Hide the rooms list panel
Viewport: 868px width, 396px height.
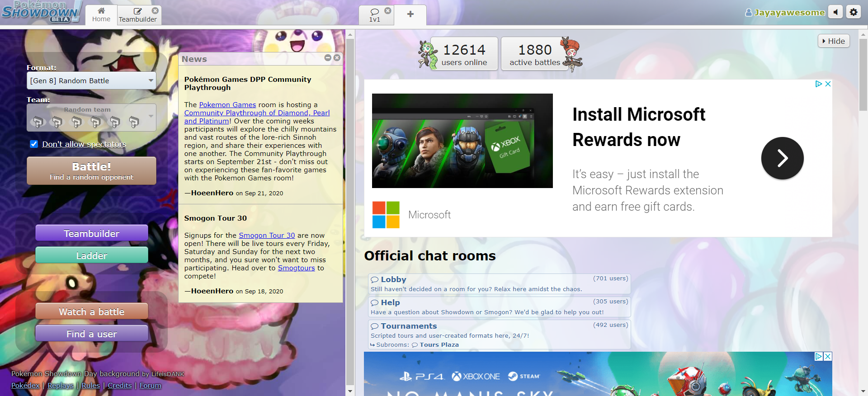click(834, 41)
